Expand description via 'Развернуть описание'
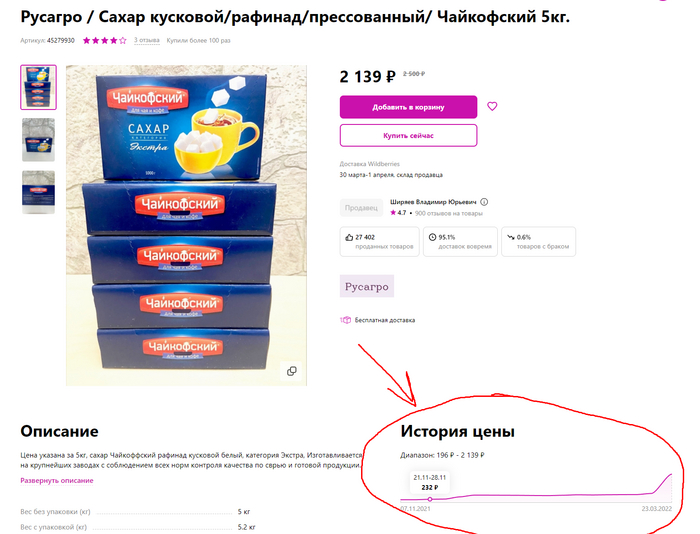 57,480
